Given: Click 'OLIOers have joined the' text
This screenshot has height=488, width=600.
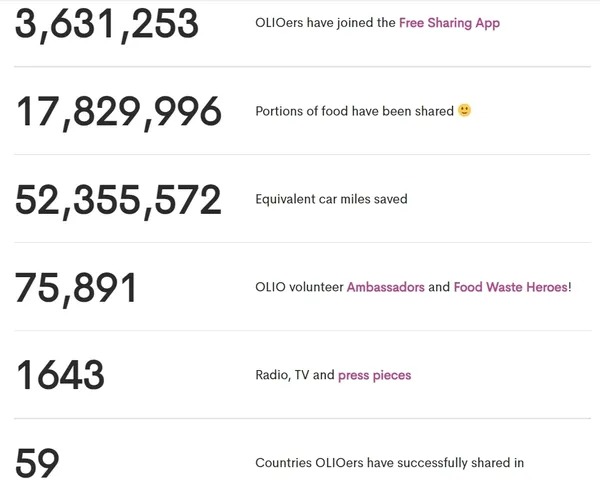Looking at the screenshot, I should coord(325,23).
